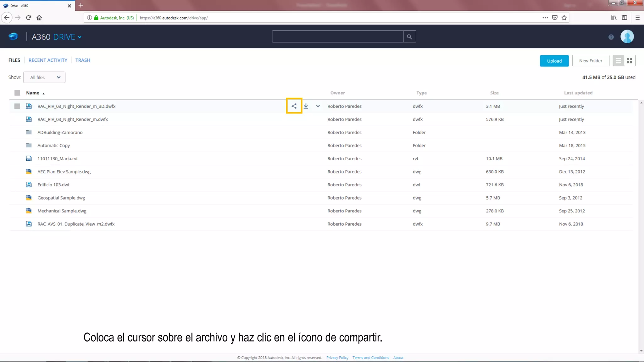Viewport: 644px width, 362px height.
Task: Click the page vertical scrollbar down arrow
Action: 641,351
